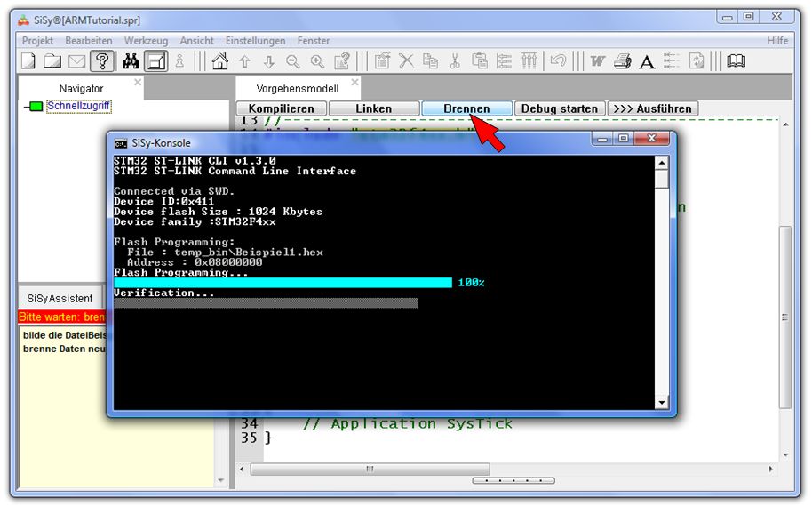Select Schnellzugriff in the Navigator tree
The image size is (812, 506).
[x=78, y=106]
